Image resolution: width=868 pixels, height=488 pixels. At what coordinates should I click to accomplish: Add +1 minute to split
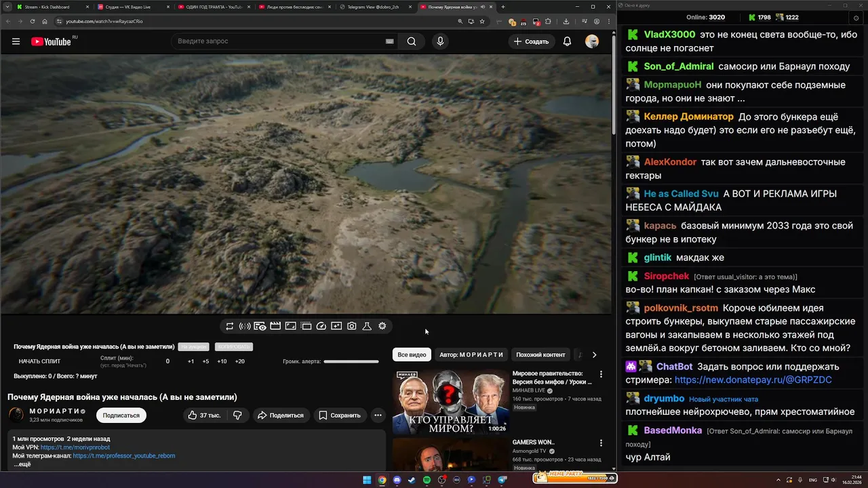pyautogui.click(x=191, y=361)
